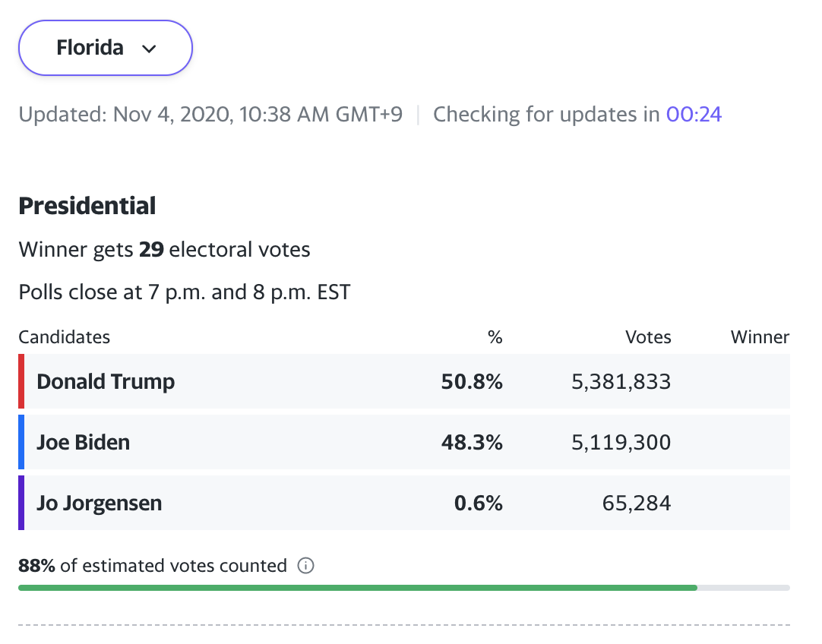The height and width of the screenshot is (644, 822).
Task: Click the red color bar beside Trump
Action: click(x=21, y=381)
